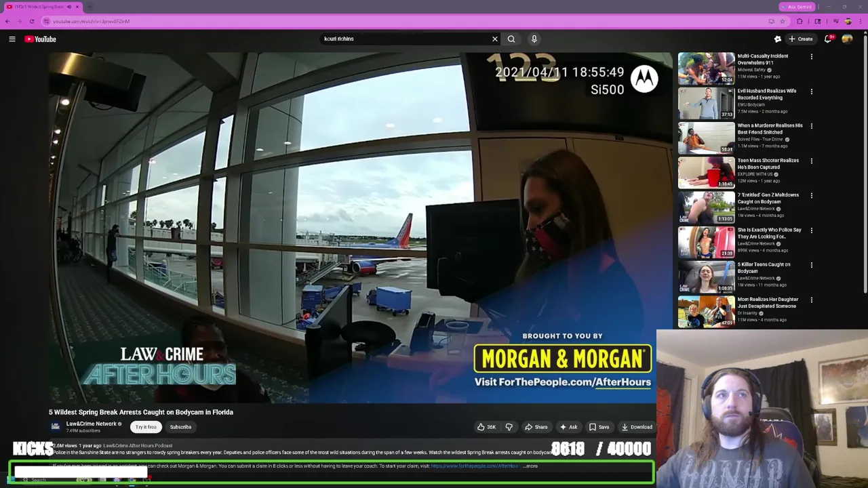Open the YouTube account avatar menu
This screenshot has width=868, height=488.
[x=847, y=39]
